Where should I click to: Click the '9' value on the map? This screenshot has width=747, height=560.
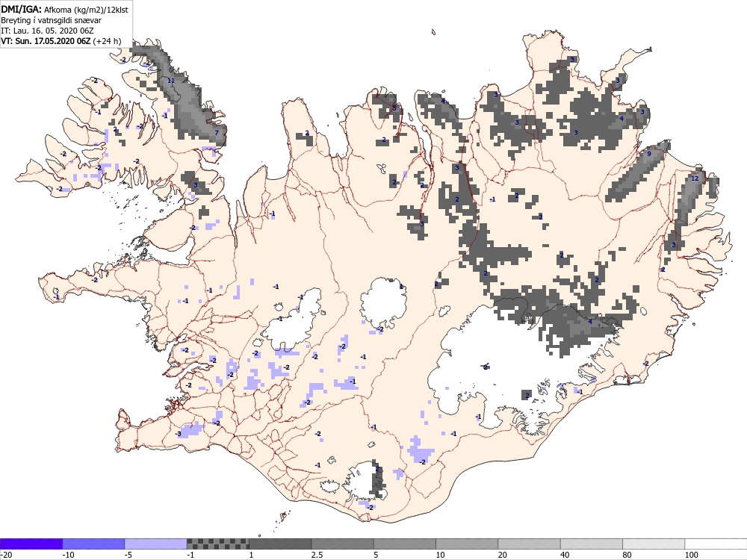pyautogui.click(x=649, y=154)
